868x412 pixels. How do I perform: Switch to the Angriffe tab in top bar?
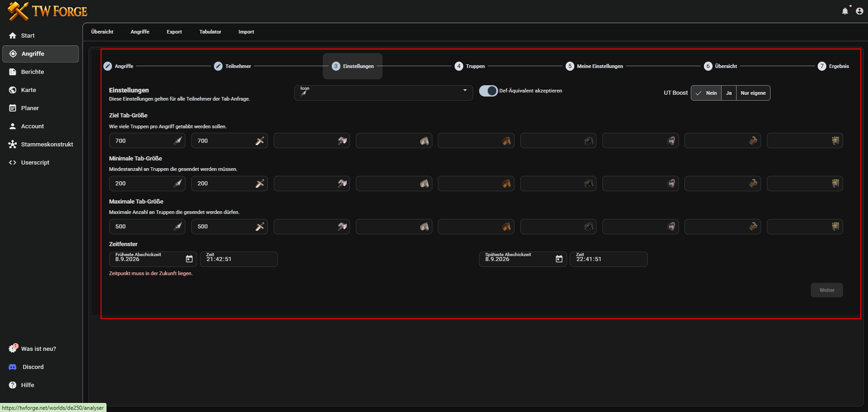point(140,32)
